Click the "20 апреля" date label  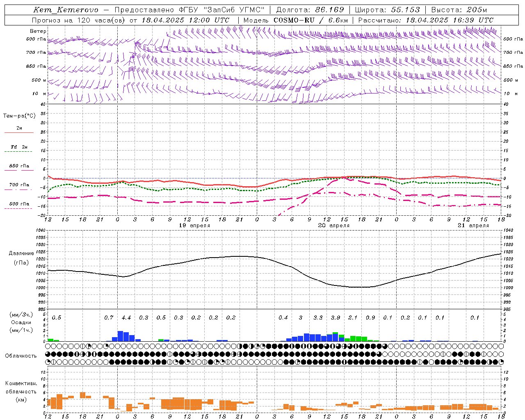pyautogui.click(x=334, y=226)
